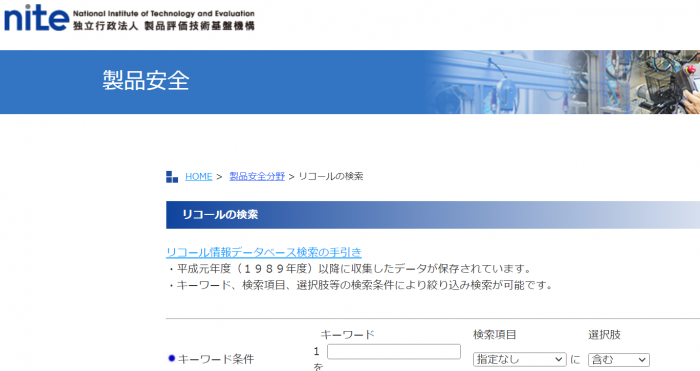Click the blue bullet beside キーワード条件
700x371 pixels.
(x=171, y=358)
